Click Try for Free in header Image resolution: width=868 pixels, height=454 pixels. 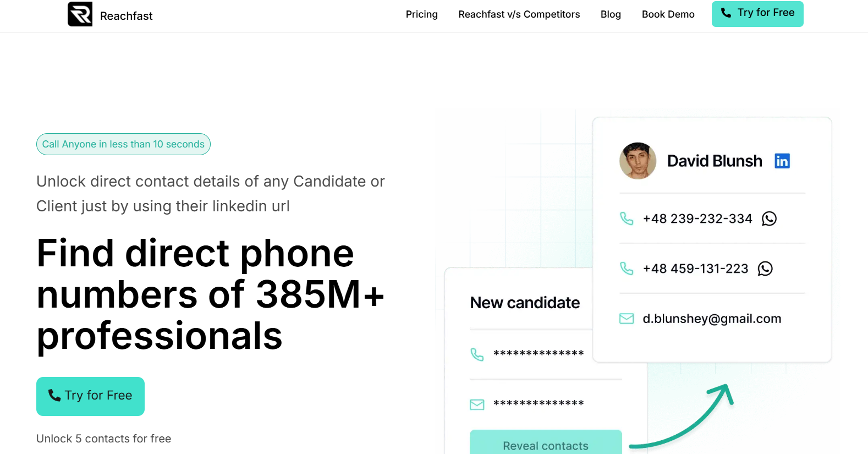click(x=757, y=14)
